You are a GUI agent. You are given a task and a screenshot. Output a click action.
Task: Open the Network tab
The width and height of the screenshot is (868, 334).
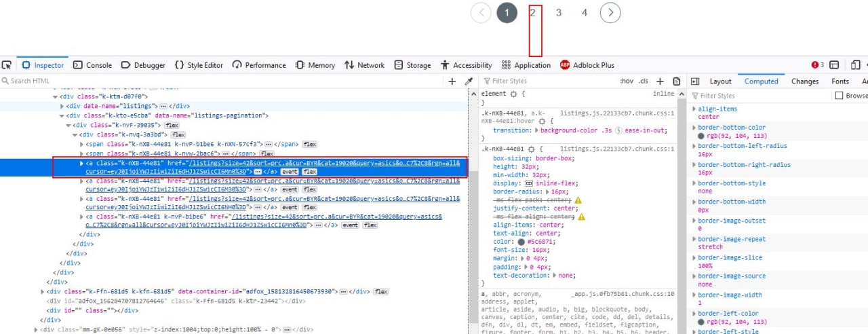pos(365,65)
